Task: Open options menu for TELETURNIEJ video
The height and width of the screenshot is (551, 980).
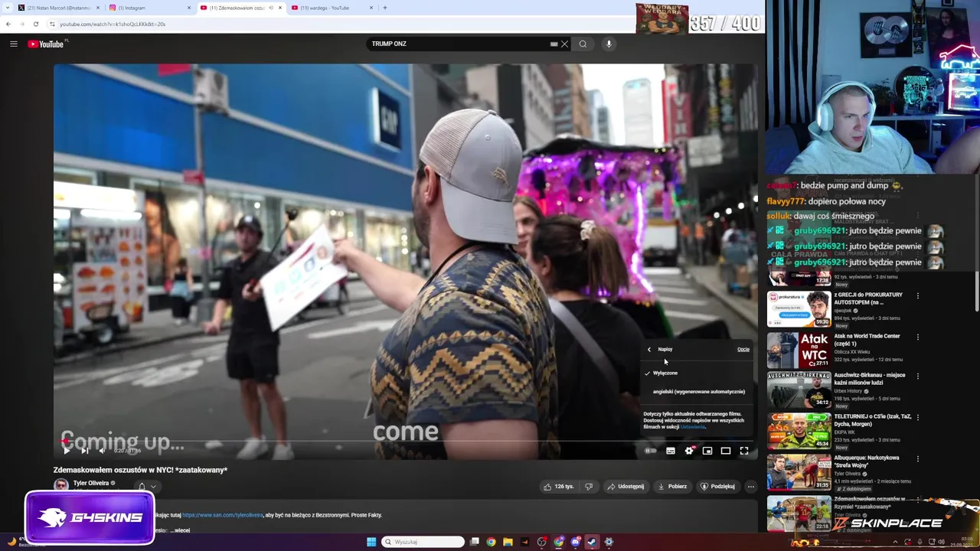Action: [x=918, y=418]
